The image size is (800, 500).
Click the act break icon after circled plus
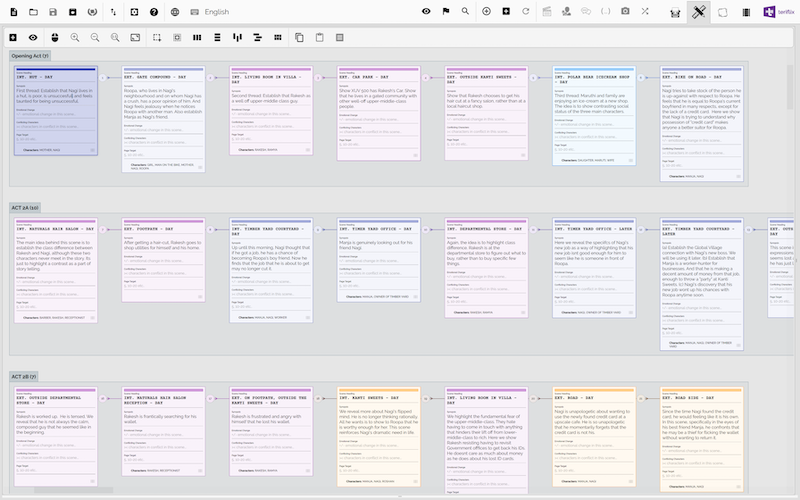506,11
